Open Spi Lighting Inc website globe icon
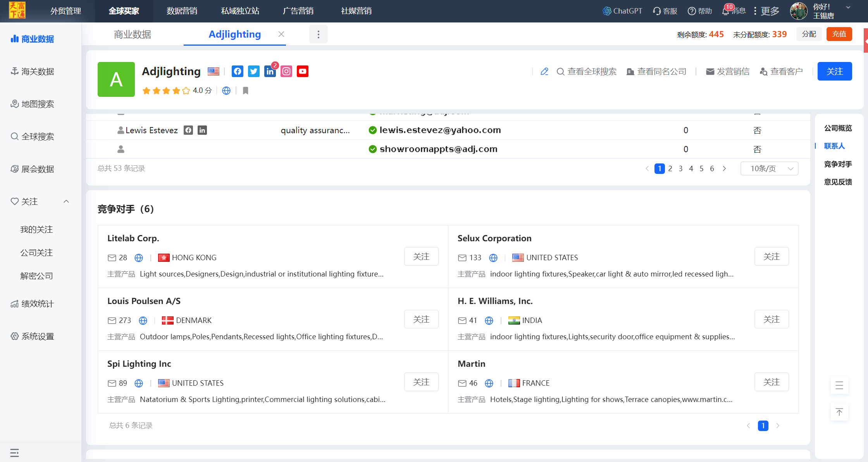868x462 pixels. click(x=139, y=383)
